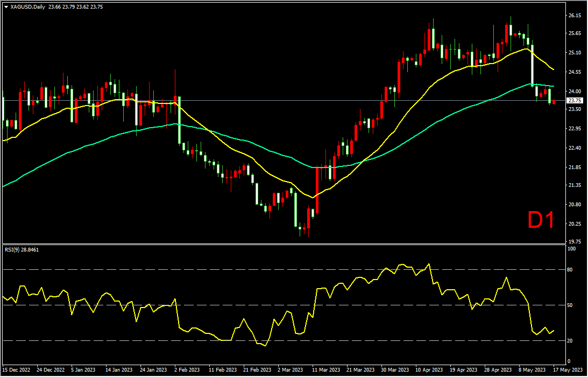Click the 14 Jan 2023 date label
The width and height of the screenshot is (588, 377).
click(119, 370)
